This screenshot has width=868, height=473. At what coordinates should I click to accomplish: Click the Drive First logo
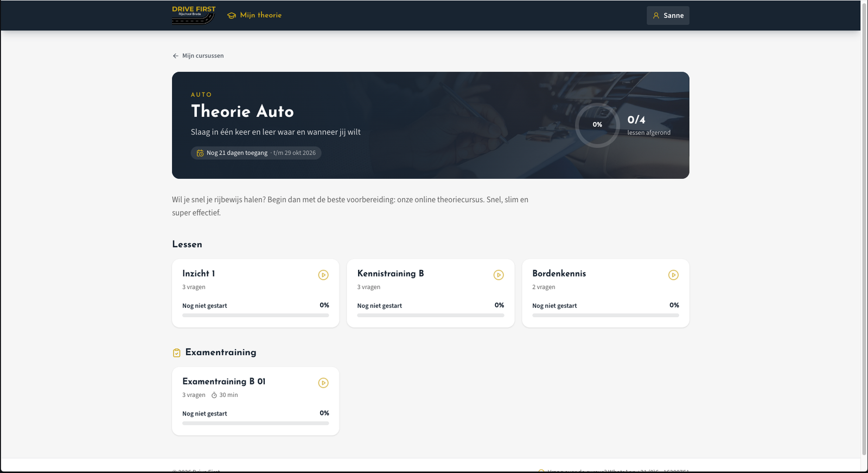pos(194,15)
